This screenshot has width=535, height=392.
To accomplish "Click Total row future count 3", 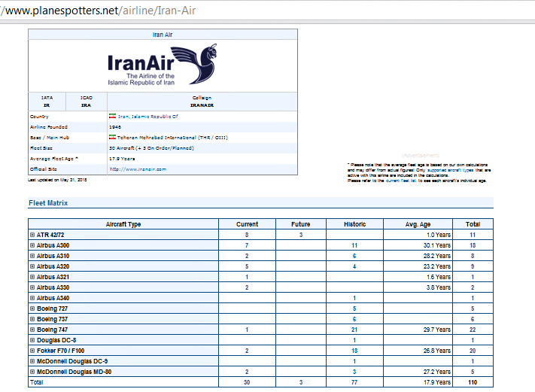I will pyautogui.click(x=301, y=382).
